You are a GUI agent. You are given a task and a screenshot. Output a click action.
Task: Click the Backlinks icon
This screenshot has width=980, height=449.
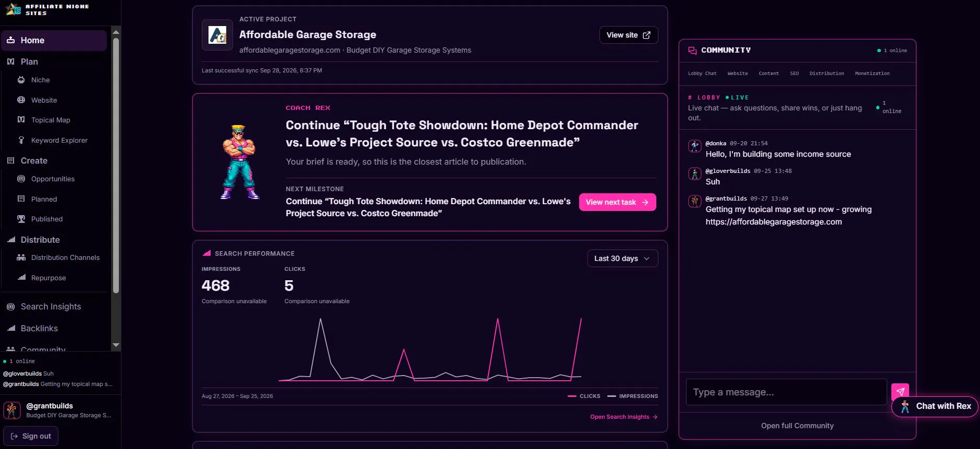[x=10, y=328]
